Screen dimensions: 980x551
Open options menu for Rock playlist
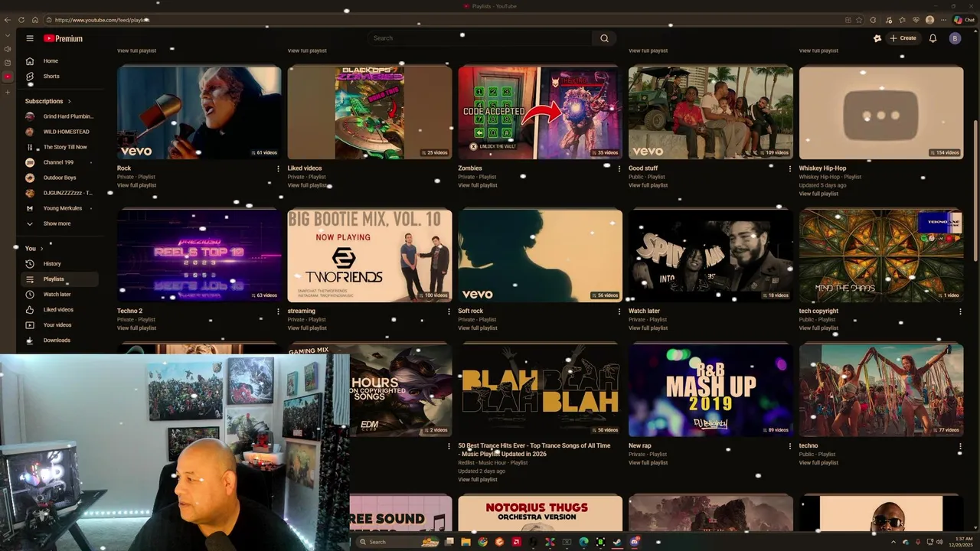pos(278,168)
